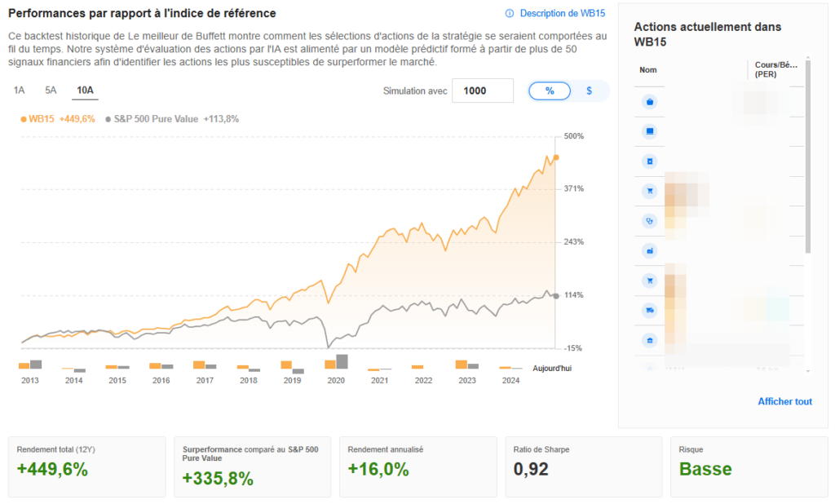Image resolution: width=835 pixels, height=504 pixels.
Task: Select the 1A time range tab
Action: click(x=20, y=90)
